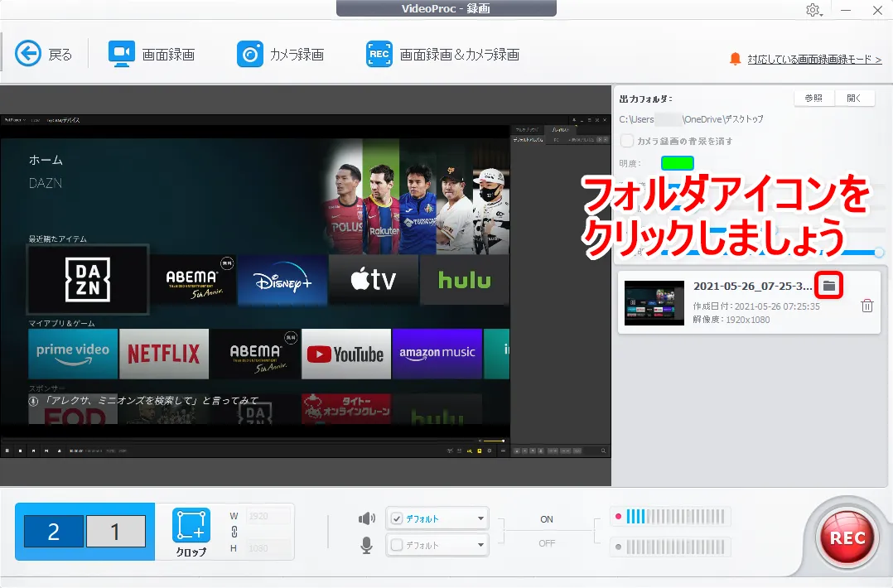The width and height of the screenshot is (893, 588).
Task: Select カメラ録画 camera recording mode
Action: [280, 54]
